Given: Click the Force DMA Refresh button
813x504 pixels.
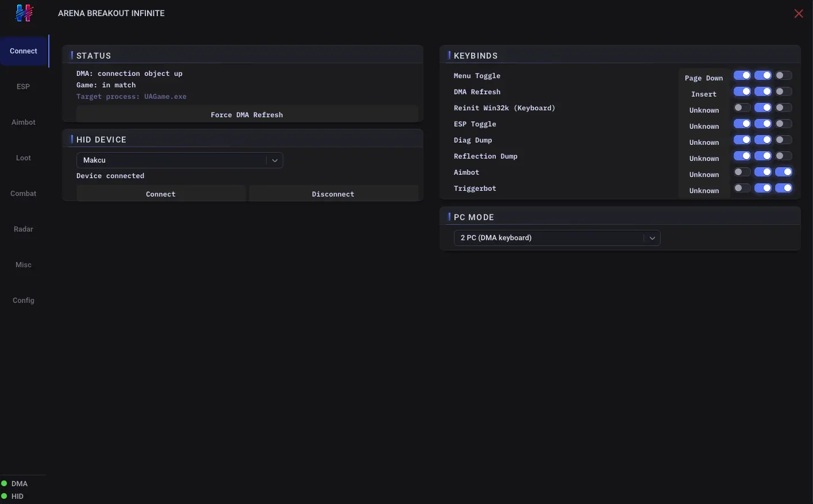Looking at the screenshot, I should (x=247, y=114).
